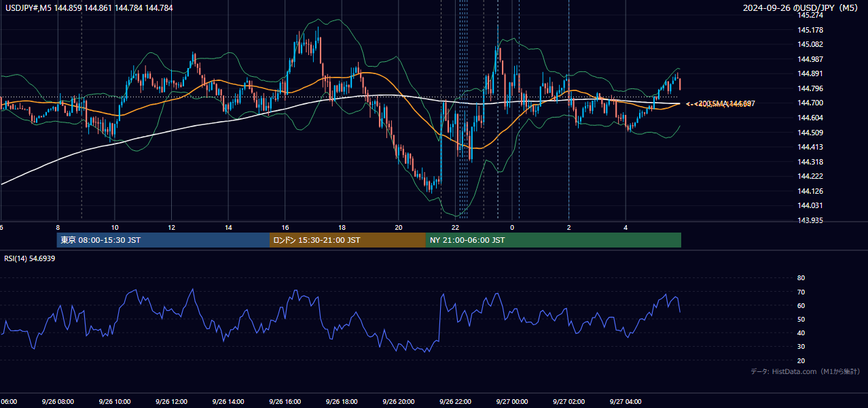The height and width of the screenshot is (408, 868).
Task: Click price axis label 144.796
Action: (x=810, y=88)
